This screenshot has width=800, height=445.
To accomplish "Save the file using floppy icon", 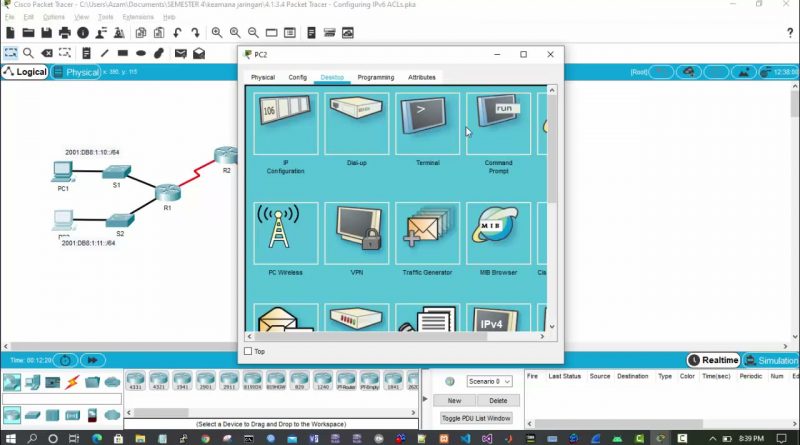I will coord(46,33).
